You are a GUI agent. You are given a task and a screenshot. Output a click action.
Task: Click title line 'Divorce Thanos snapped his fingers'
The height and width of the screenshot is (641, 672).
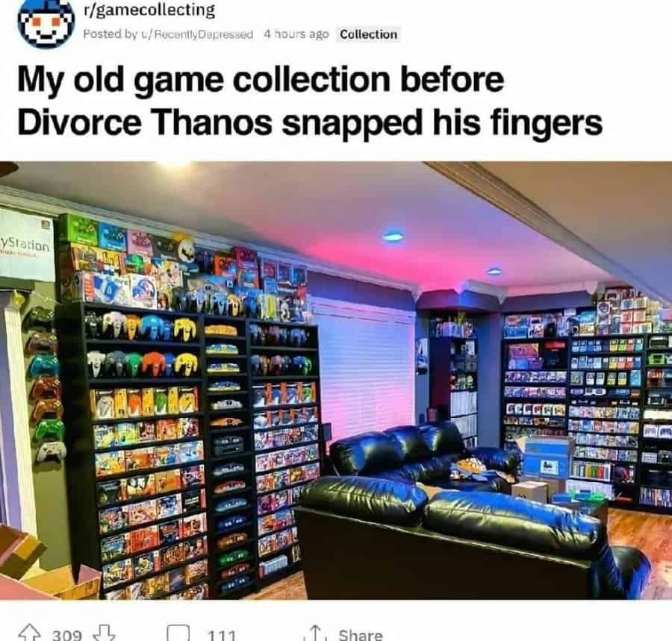pyautogui.click(x=310, y=122)
